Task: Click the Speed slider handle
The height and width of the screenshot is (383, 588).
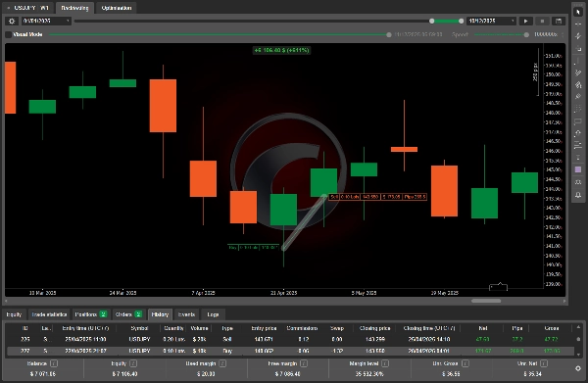Action: (526, 34)
